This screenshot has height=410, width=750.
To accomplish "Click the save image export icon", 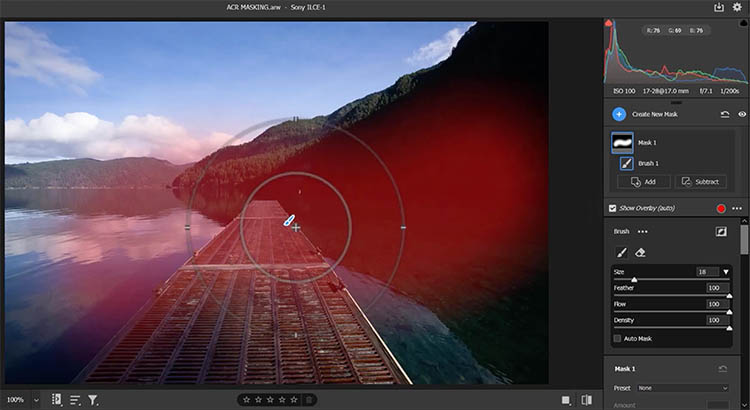I will [718, 7].
